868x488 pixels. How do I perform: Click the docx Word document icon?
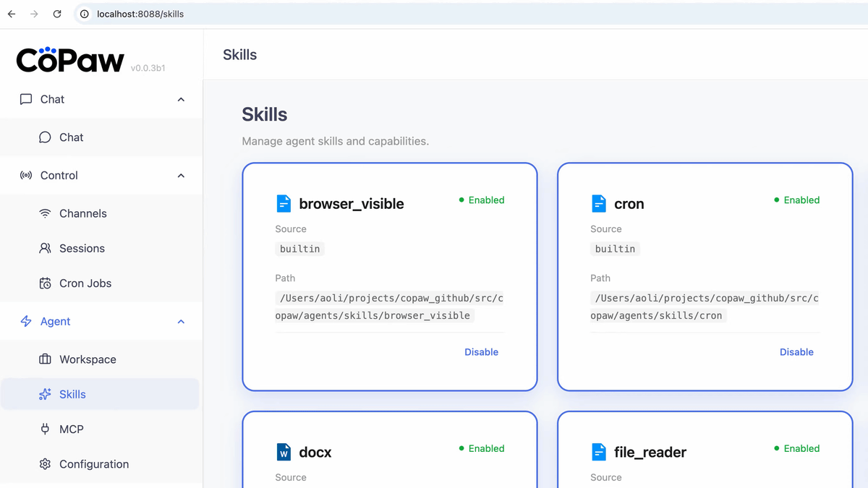[284, 453]
